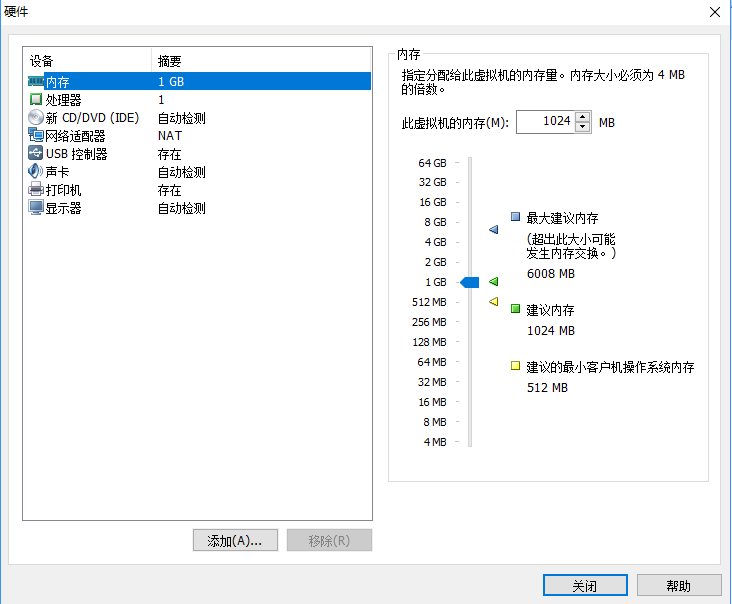This screenshot has height=604, width=732.
Task: Click the 1024 MB recommended memory value
Action: (x=551, y=330)
